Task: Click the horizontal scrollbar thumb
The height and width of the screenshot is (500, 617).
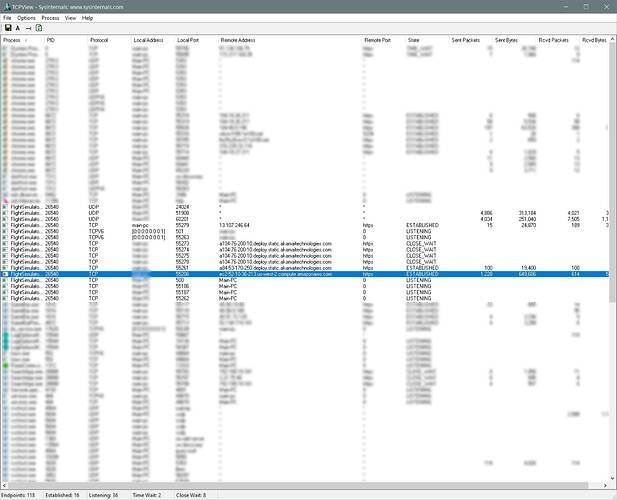Action: [x=298, y=485]
